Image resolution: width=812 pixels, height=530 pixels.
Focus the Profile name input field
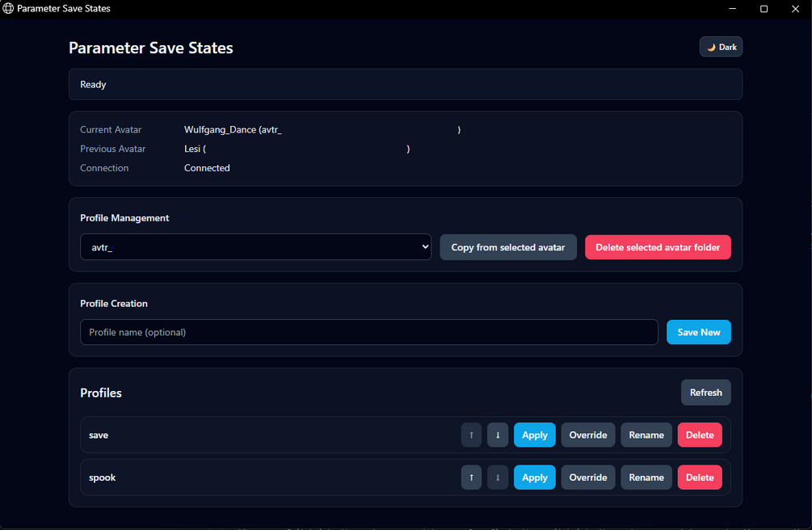click(368, 332)
